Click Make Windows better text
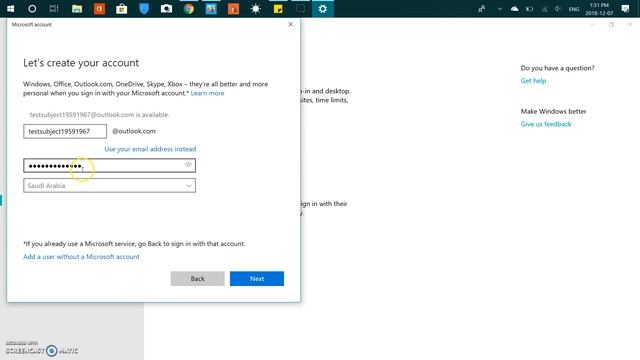Screen dimensions: 640x360 (553, 111)
